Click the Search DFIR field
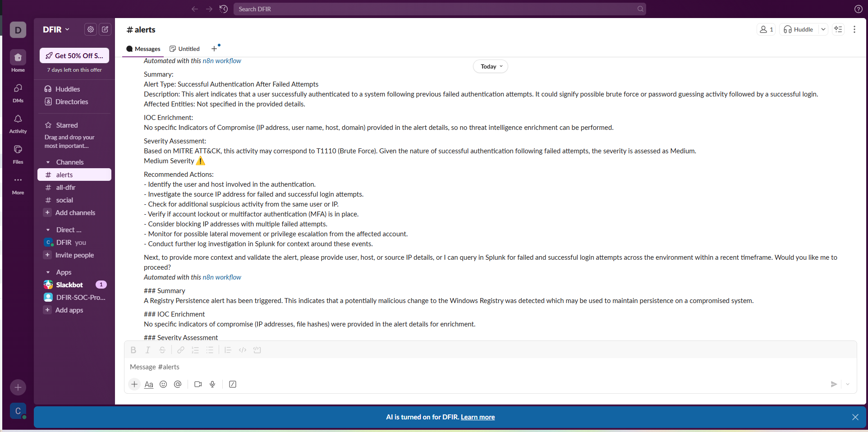 coord(440,9)
